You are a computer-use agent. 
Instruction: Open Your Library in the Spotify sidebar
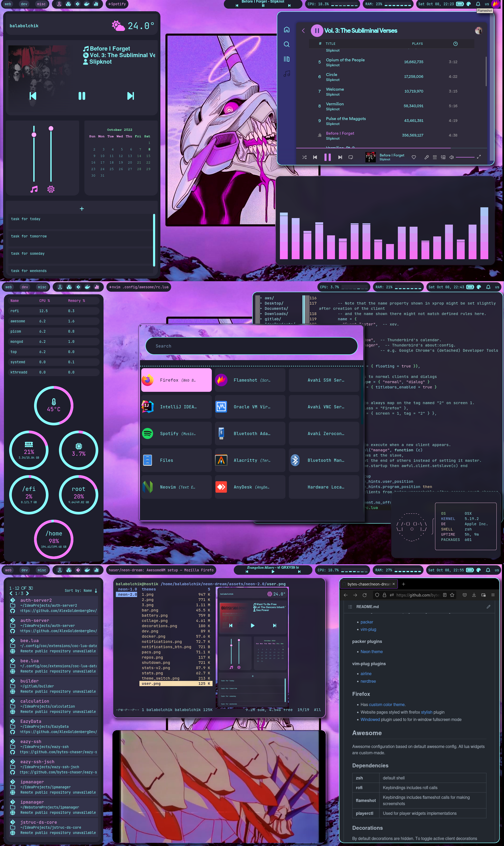pyautogui.click(x=287, y=59)
